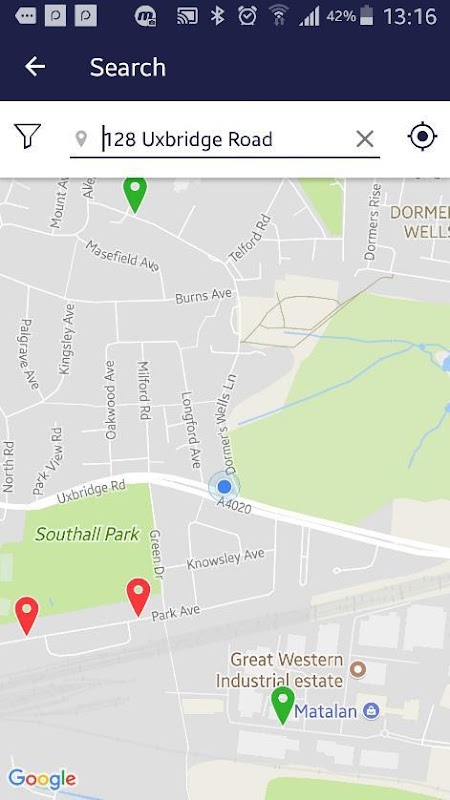This screenshot has width=450, height=800.
Task: Tap the Great Western Industrial estate marker
Action: click(358, 669)
